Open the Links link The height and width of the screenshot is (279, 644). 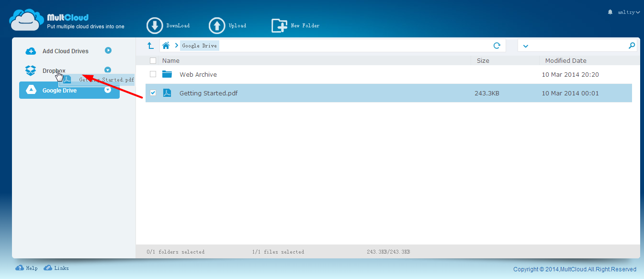coord(61,268)
